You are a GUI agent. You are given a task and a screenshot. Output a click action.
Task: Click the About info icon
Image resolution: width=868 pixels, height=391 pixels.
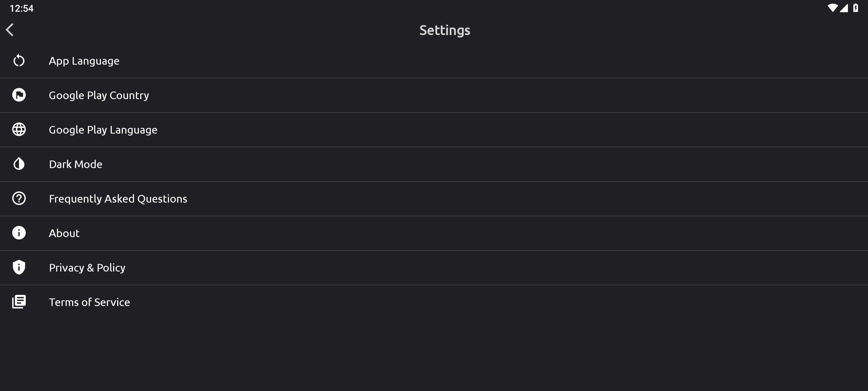coord(19,233)
